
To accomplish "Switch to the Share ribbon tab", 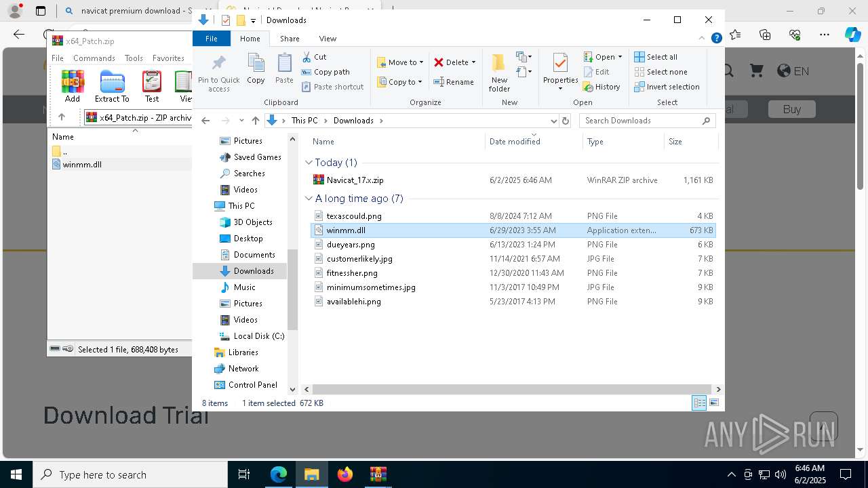I will (x=290, y=39).
